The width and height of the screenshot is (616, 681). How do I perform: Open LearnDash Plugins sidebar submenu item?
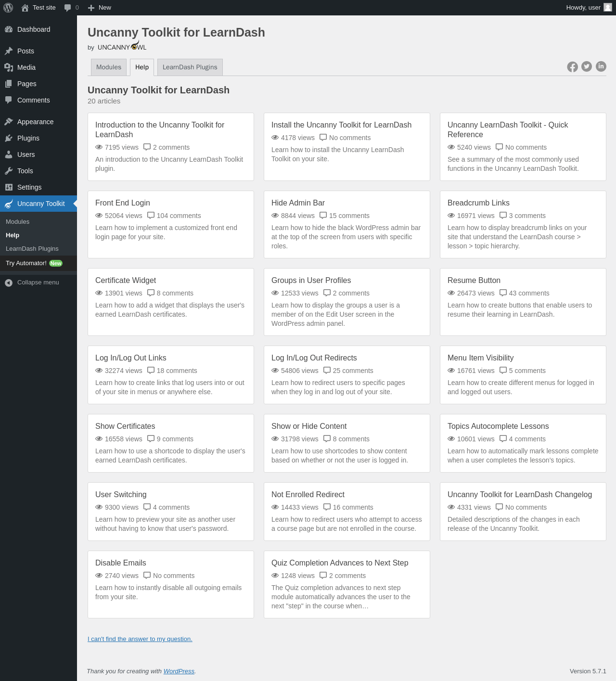click(x=38, y=249)
